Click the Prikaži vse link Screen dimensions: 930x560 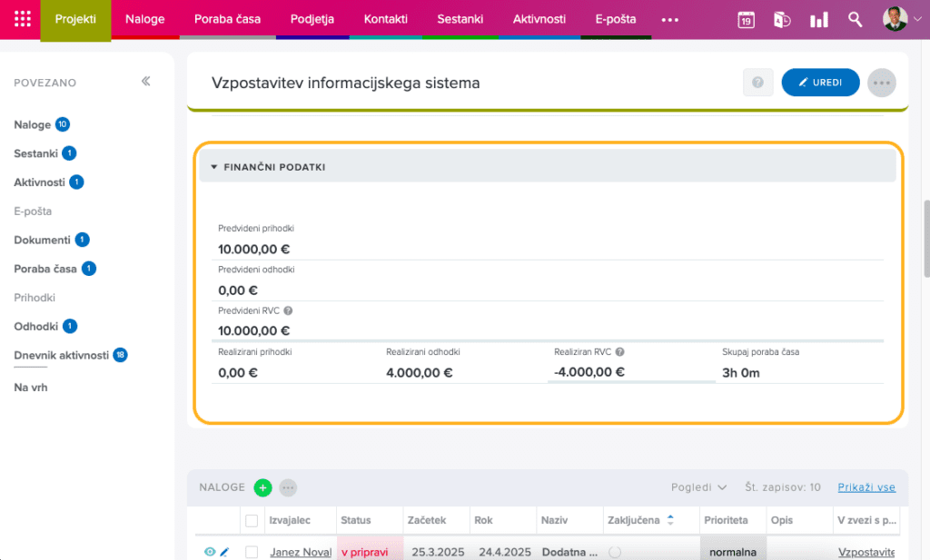tap(866, 487)
